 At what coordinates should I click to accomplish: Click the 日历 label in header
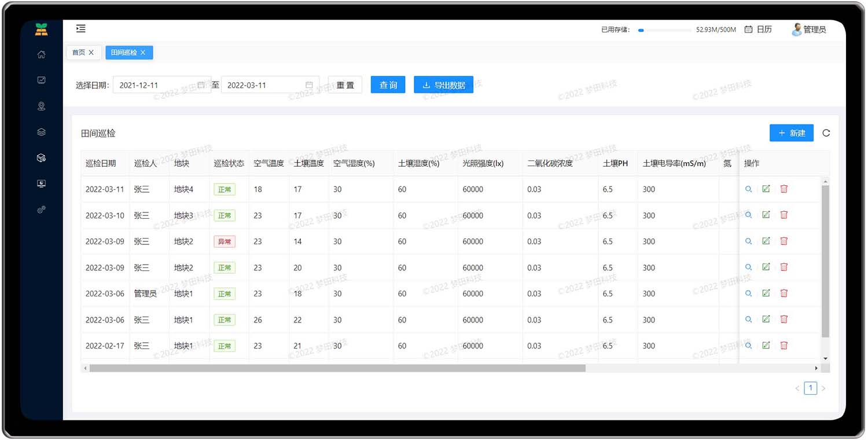(764, 29)
